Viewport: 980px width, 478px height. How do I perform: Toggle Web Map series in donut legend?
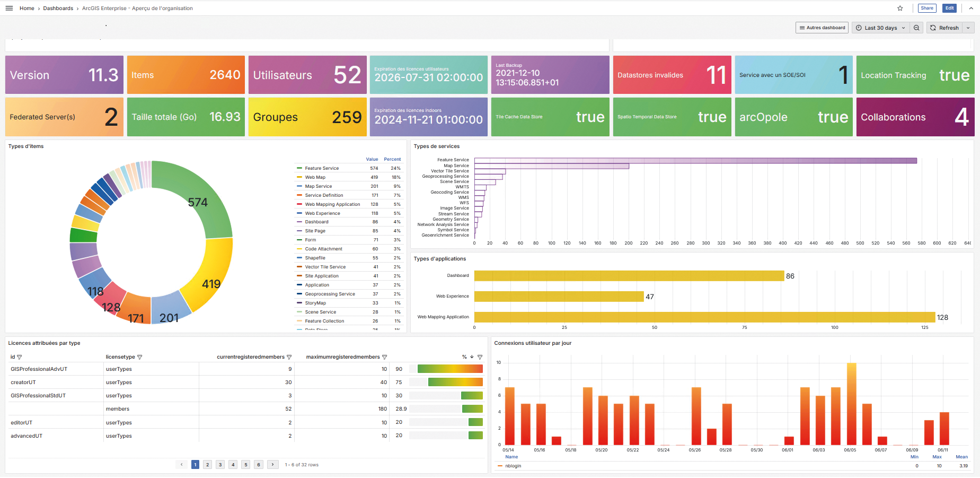pyautogui.click(x=315, y=177)
